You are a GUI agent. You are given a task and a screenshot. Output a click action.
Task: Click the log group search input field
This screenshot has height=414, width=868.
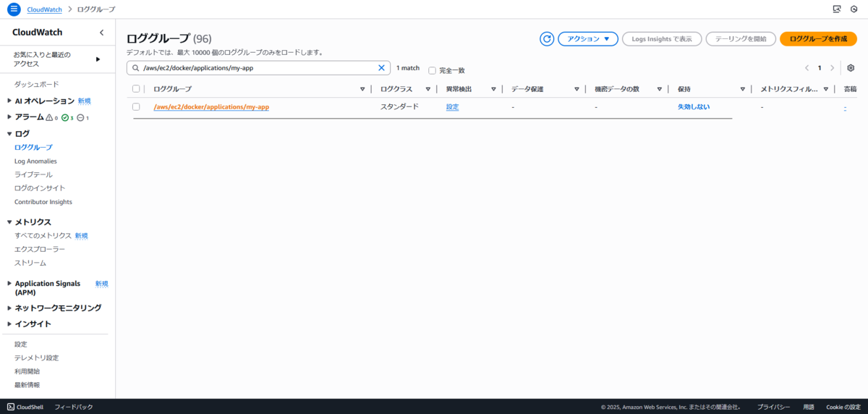coord(258,68)
